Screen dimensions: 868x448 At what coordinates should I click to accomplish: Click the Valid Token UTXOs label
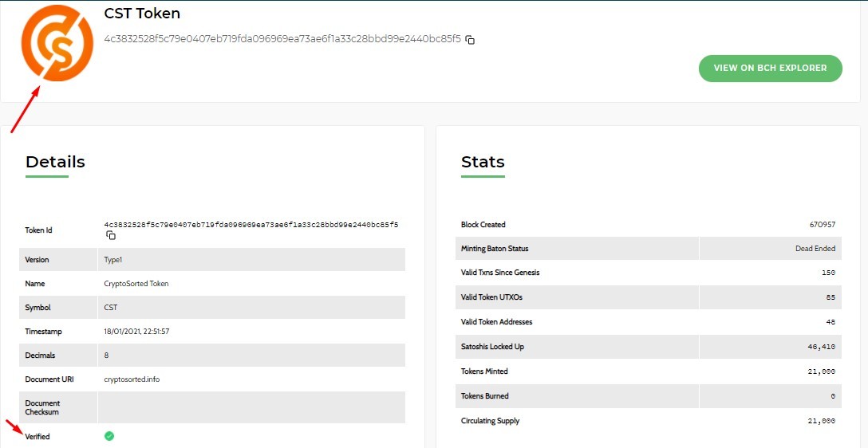[x=491, y=297]
